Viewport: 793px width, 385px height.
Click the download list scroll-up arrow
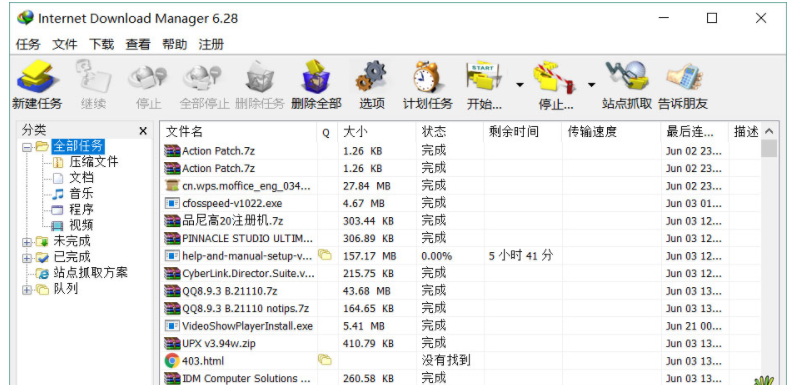click(769, 132)
